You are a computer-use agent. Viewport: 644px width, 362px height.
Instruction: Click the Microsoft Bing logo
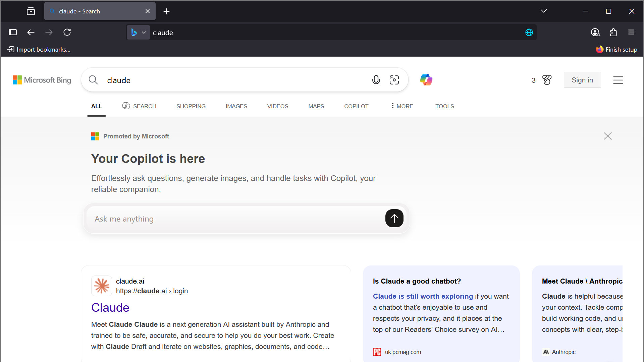coord(42,80)
